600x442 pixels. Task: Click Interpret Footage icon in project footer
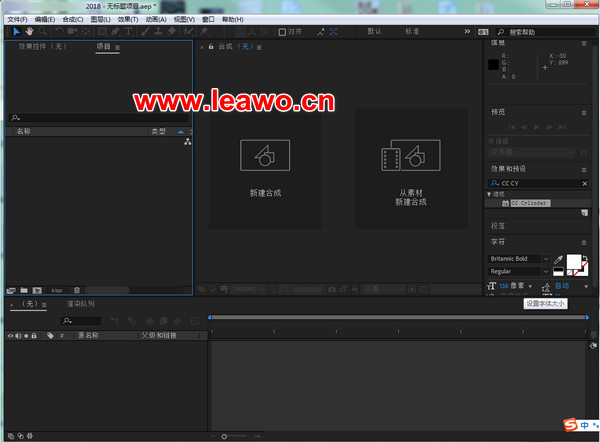(x=11, y=290)
